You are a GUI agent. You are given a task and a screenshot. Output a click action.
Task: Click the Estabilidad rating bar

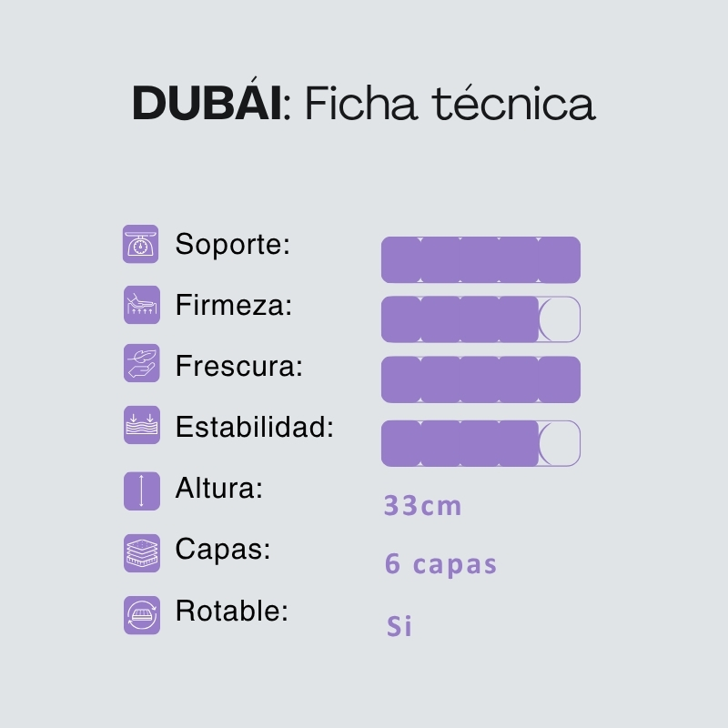pyautogui.click(x=480, y=443)
